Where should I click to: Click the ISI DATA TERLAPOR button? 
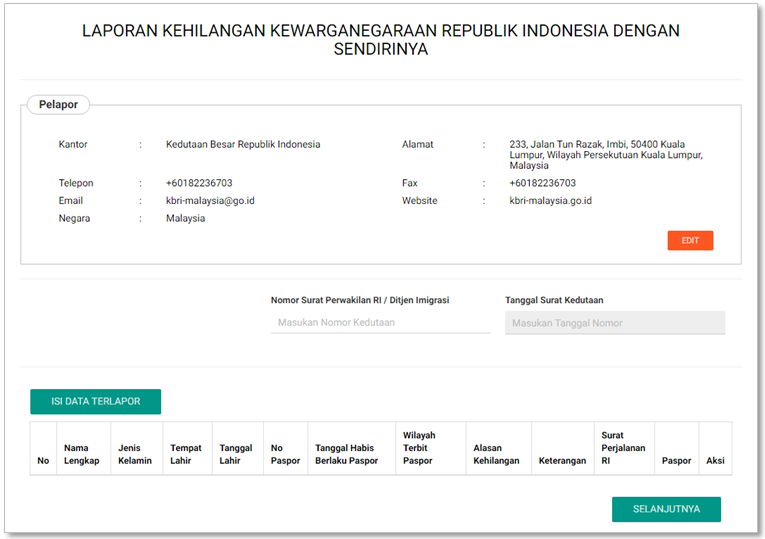point(95,401)
